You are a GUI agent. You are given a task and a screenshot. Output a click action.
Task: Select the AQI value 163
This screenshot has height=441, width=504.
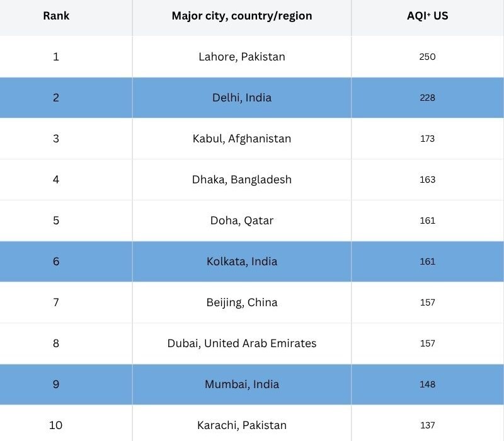pos(427,180)
